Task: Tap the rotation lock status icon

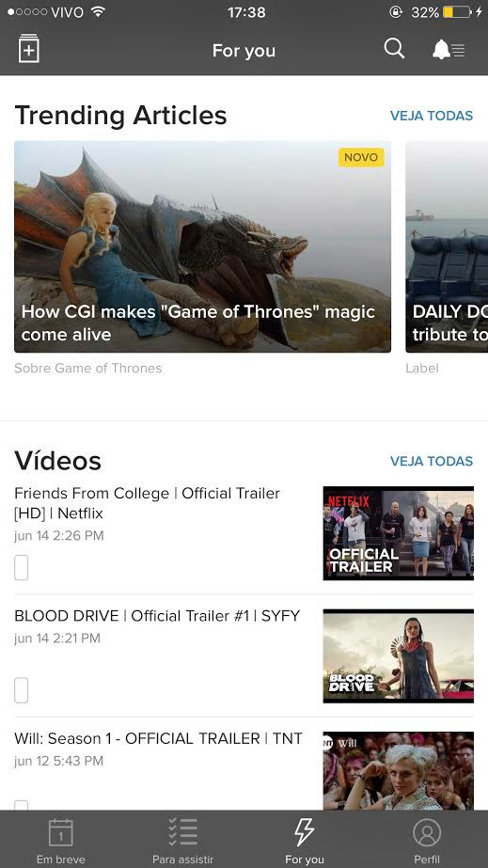Action: [396, 11]
